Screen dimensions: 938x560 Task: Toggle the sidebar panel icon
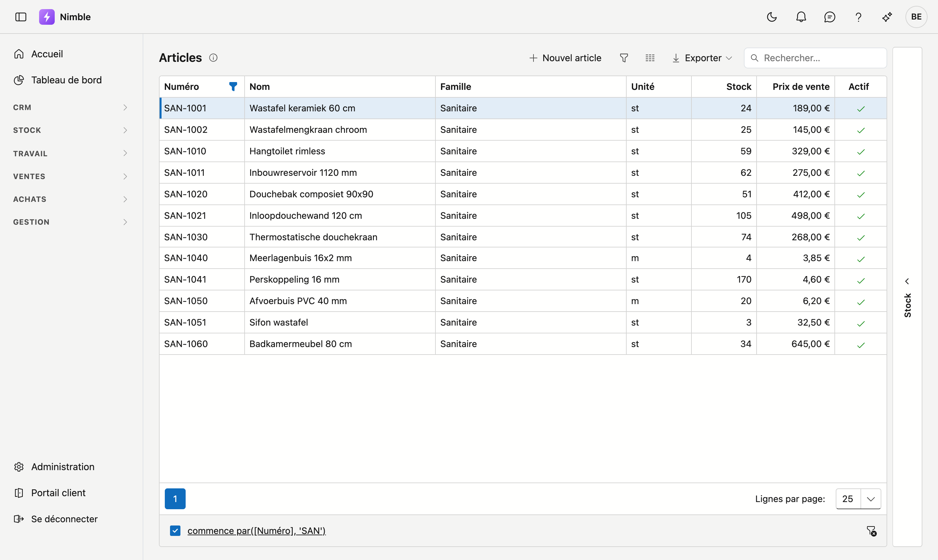(21, 17)
